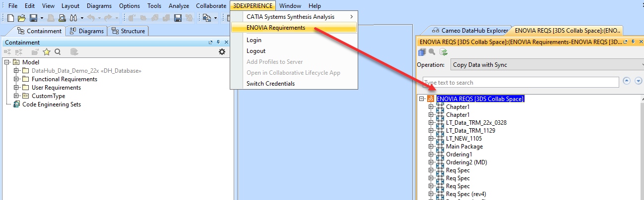The width and height of the screenshot is (644, 200).
Task: Open the Window menu
Action: click(290, 5)
